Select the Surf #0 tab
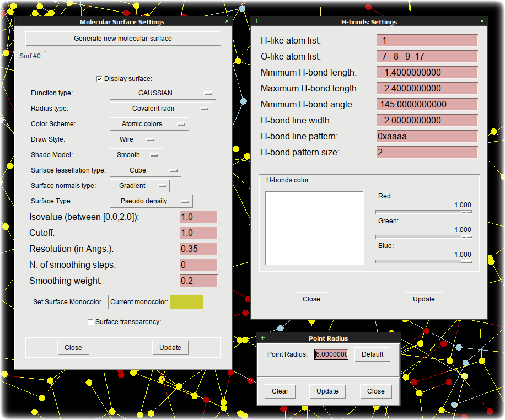This screenshot has height=420, width=505. (x=30, y=56)
